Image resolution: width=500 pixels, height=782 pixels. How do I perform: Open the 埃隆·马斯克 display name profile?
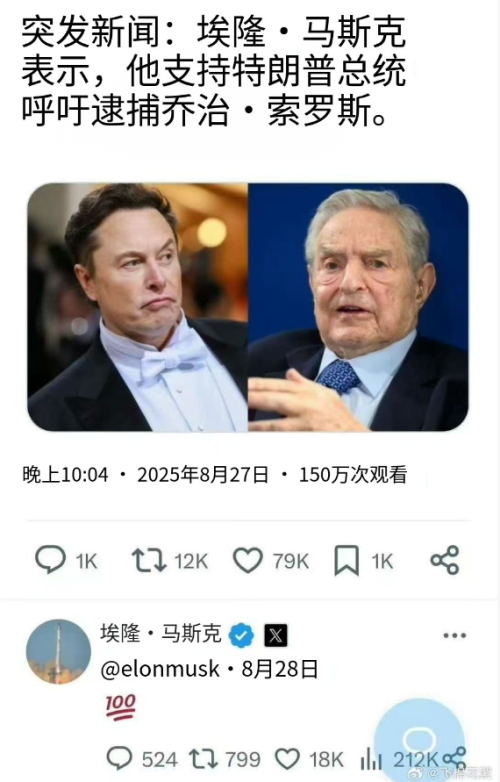161,633
